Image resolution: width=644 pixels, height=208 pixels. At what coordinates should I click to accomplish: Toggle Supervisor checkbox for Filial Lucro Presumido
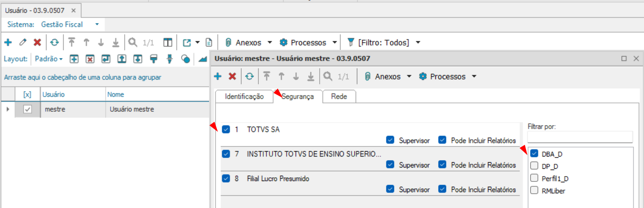click(x=390, y=189)
